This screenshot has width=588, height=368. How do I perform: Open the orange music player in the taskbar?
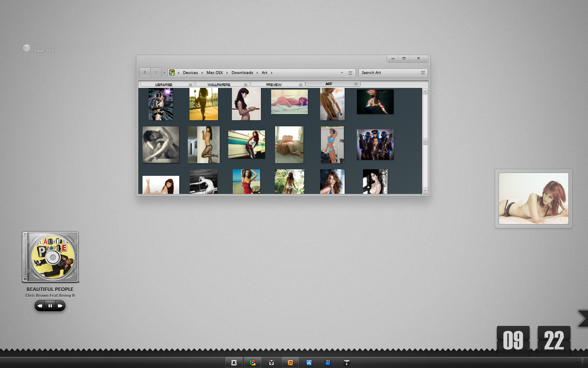click(290, 363)
